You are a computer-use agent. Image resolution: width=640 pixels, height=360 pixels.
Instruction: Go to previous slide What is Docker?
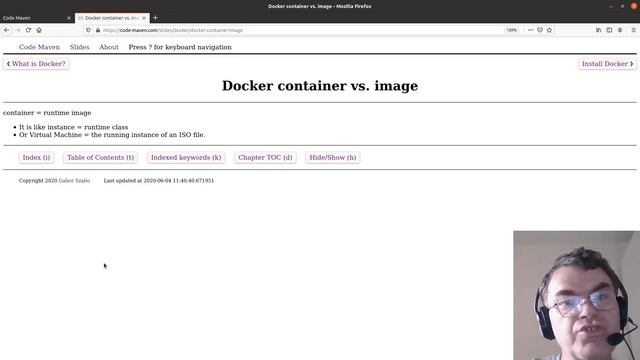36,64
